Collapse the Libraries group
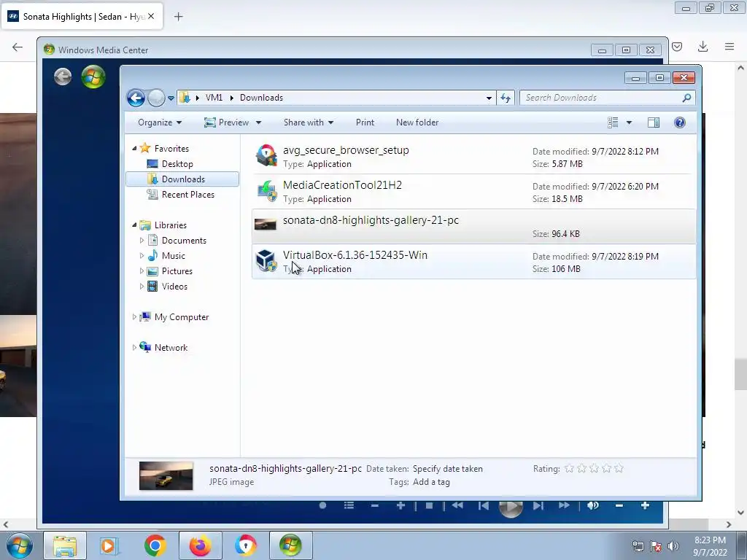Screen dimensions: 747x560 point(134,225)
